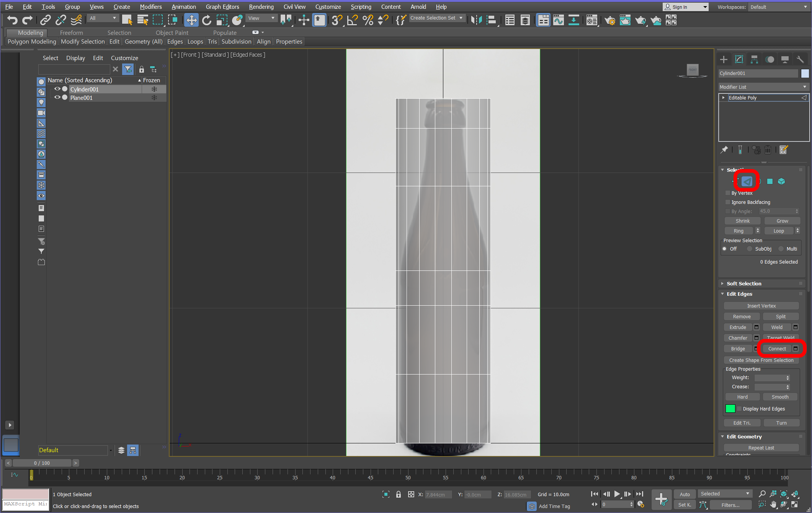Open the Hierarchy command panel tab

[x=754, y=59]
